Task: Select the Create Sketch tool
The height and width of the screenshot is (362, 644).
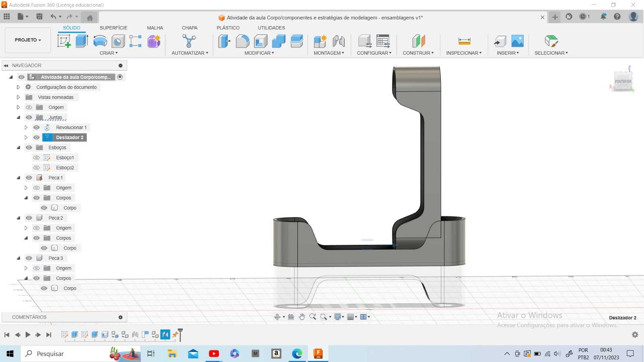Action: point(64,41)
